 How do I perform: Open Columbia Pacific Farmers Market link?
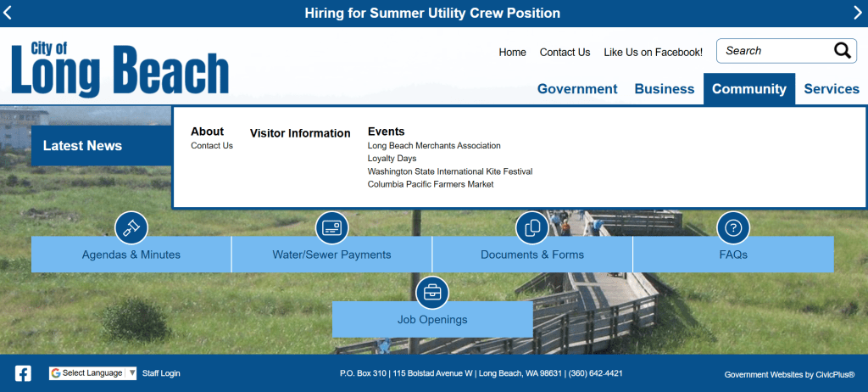430,184
